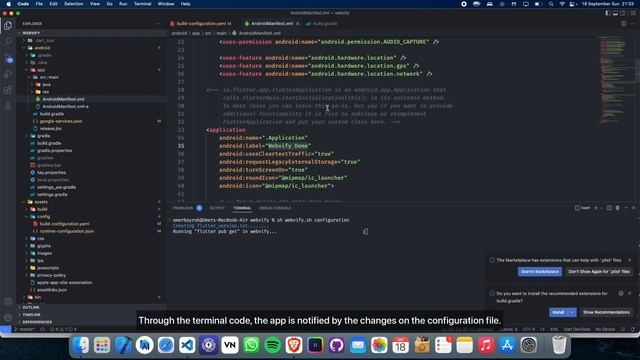Open the customize layout icon
The height and width of the screenshot is (360, 640).
pyautogui.click(x=633, y=13)
